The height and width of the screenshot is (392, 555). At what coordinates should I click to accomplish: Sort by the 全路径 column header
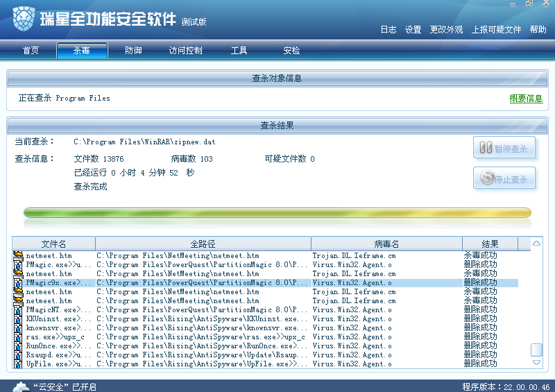(203, 244)
